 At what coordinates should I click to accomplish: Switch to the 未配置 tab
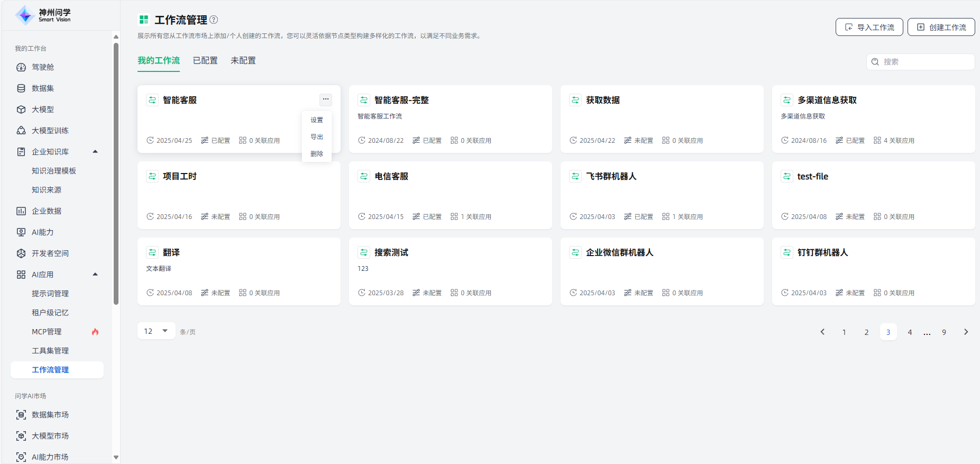pos(243,61)
